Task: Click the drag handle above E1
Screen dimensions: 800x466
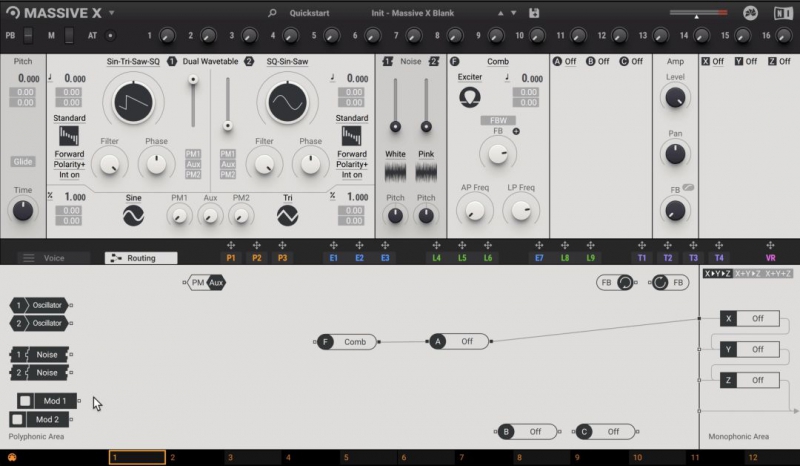Action: click(333, 246)
